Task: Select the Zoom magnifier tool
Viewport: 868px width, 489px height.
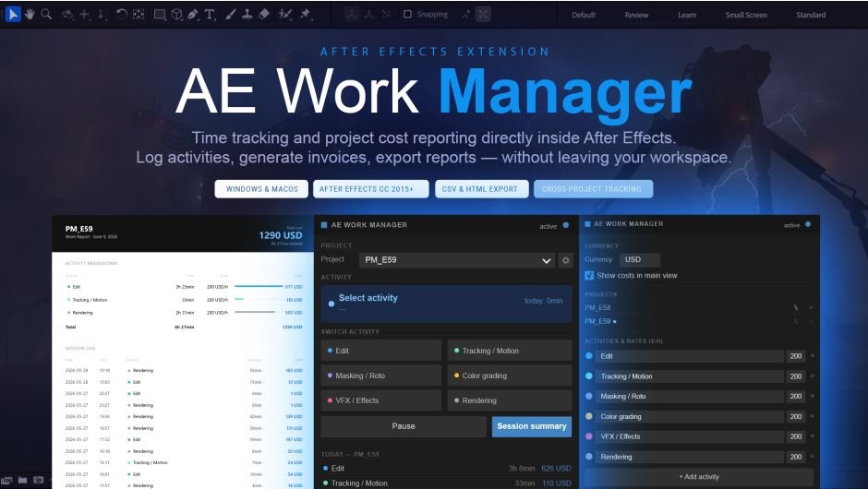Action: 46,15
